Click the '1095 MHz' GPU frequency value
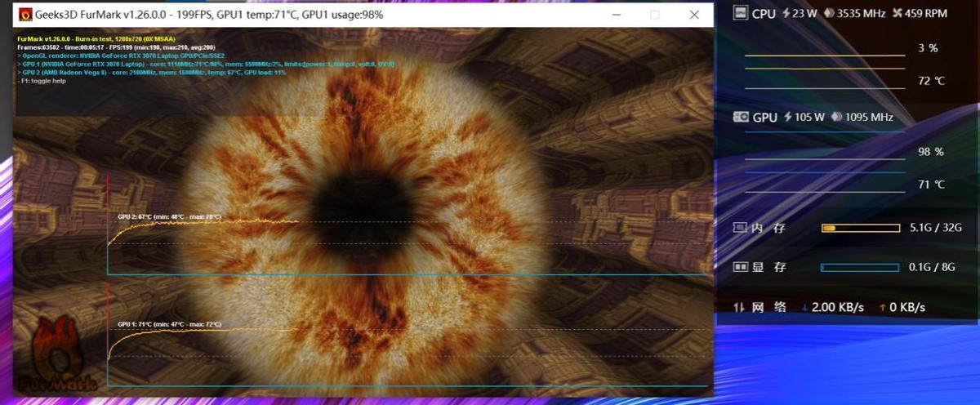The image size is (980, 405). (869, 117)
